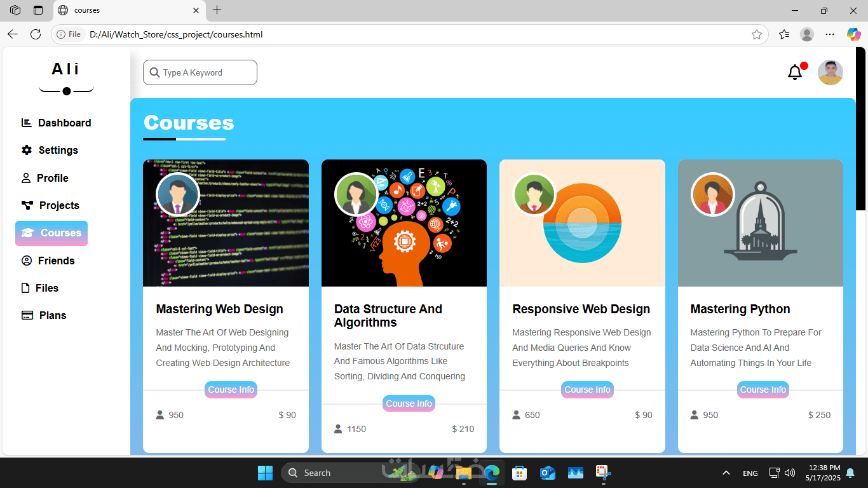The width and height of the screenshot is (868, 488).
Task: Select the courses browser tab
Action: coord(129,10)
